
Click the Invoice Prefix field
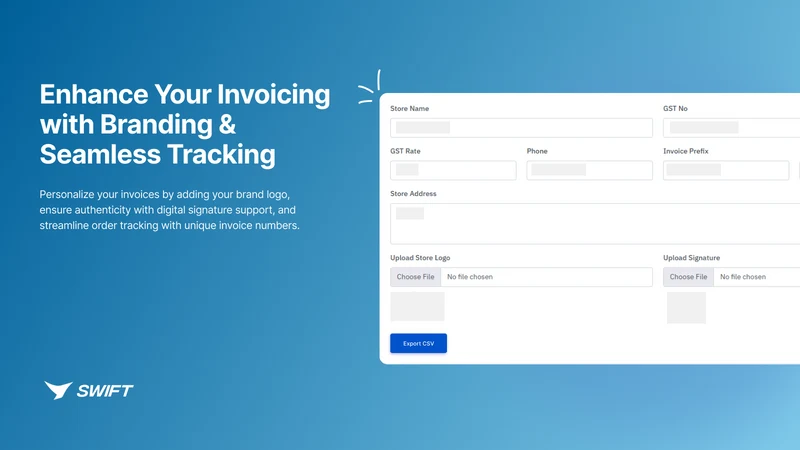click(x=726, y=170)
